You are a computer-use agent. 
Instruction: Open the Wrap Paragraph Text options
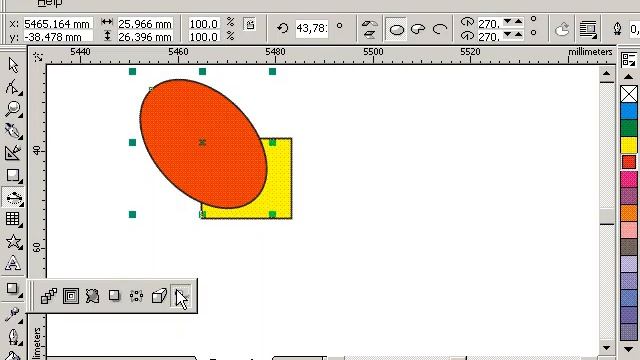tap(588, 29)
